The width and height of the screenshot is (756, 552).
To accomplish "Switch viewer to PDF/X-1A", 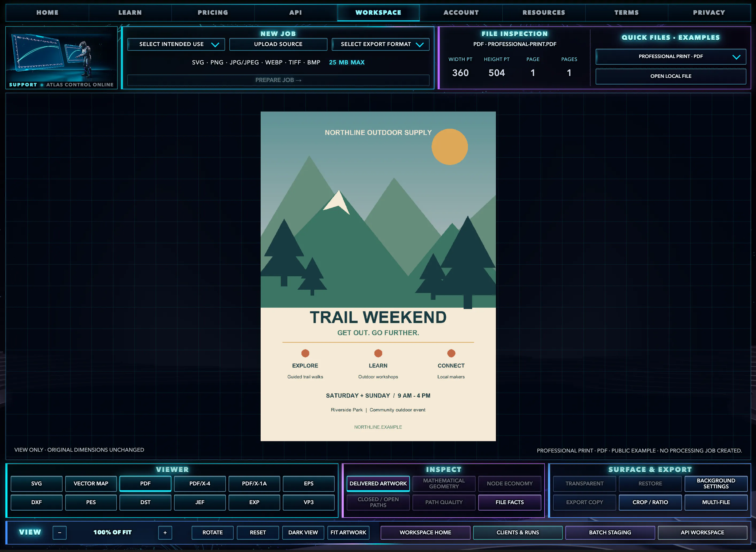I will coord(254,484).
